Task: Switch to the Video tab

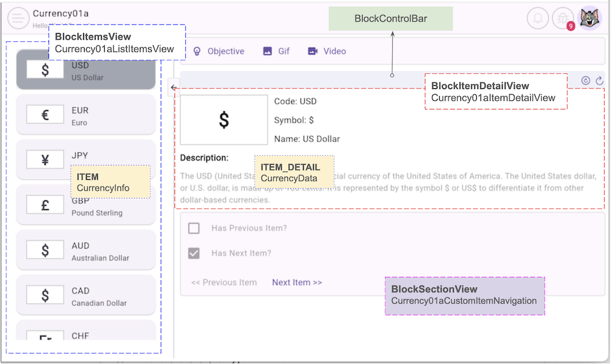Action: click(x=327, y=51)
